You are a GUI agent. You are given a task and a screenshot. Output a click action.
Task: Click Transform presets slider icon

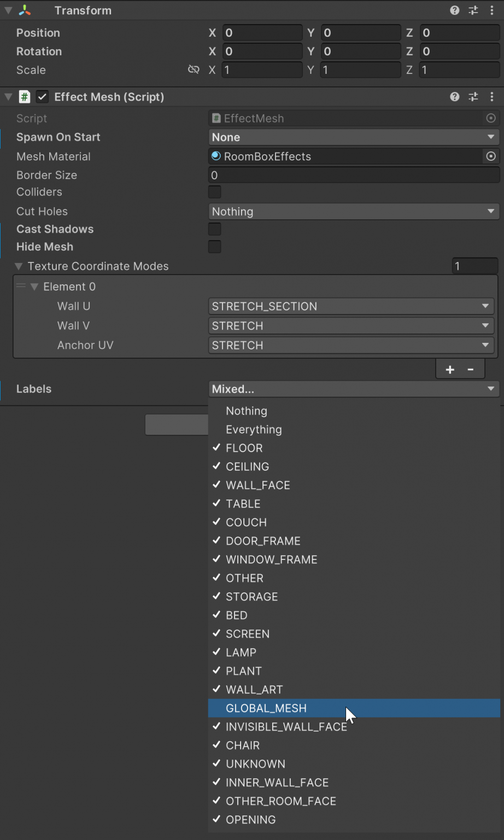(473, 10)
